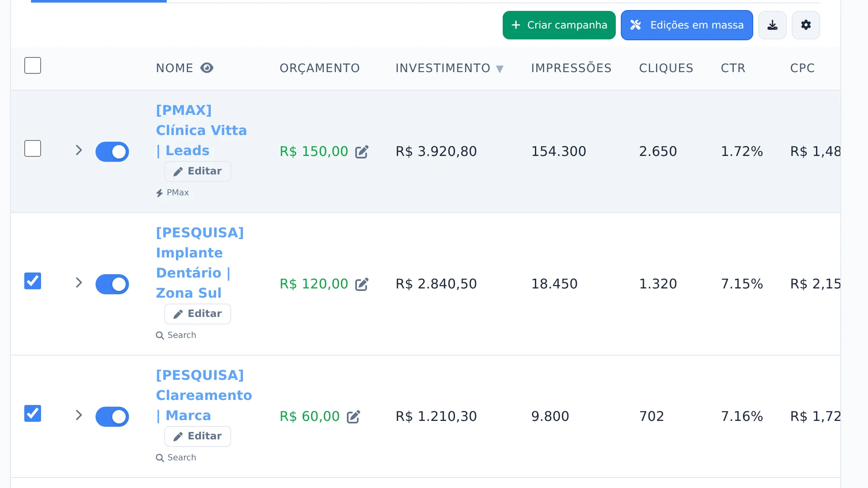Viewport: 868px width, 488px height.
Task: Click the Criar campanha button
Action: click(x=559, y=25)
